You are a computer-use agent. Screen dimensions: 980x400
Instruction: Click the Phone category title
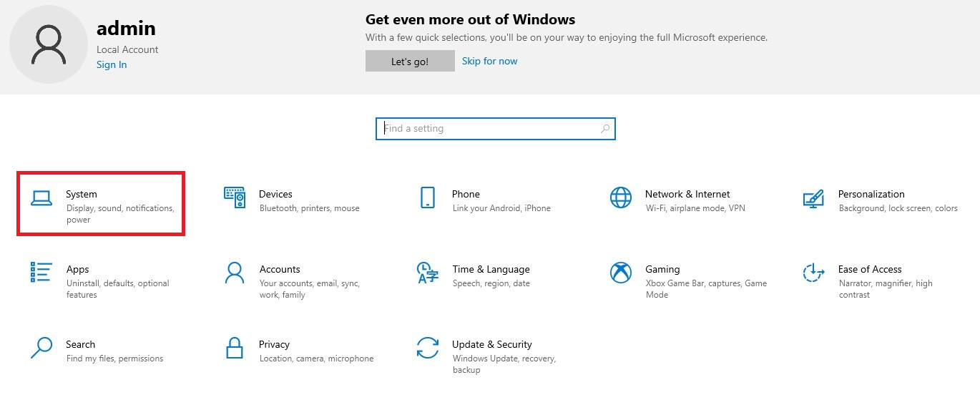click(466, 194)
